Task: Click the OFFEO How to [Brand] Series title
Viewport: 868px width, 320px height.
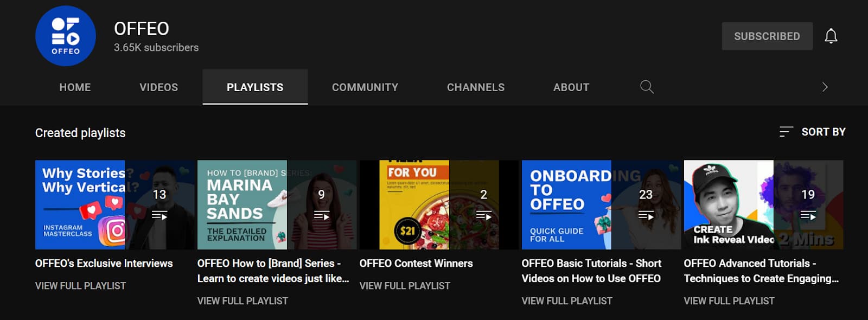Action: coord(273,271)
